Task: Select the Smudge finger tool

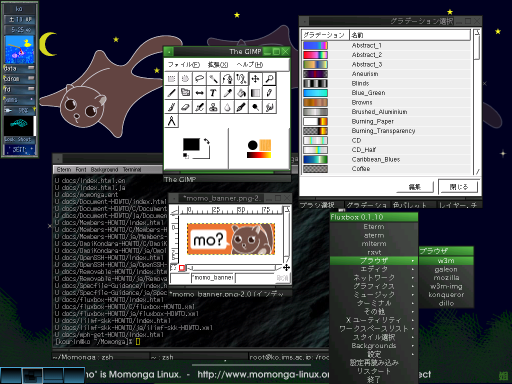Action: 269,107
